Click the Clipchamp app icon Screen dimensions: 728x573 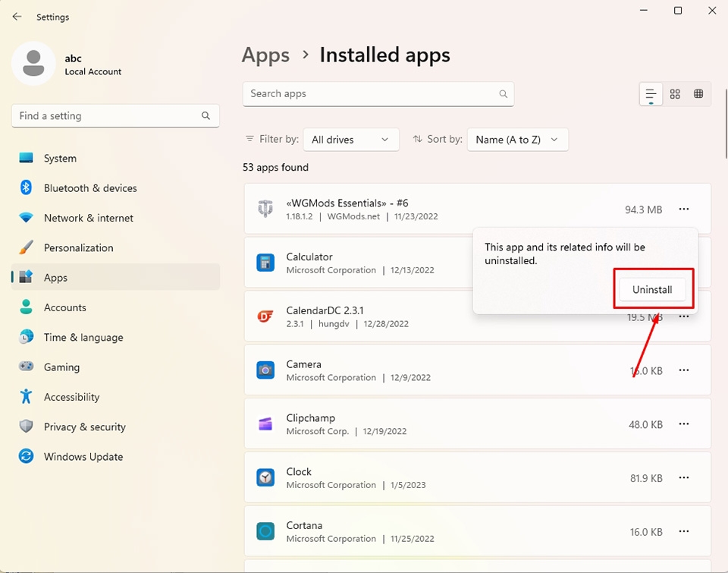click(x=265, y=423)
